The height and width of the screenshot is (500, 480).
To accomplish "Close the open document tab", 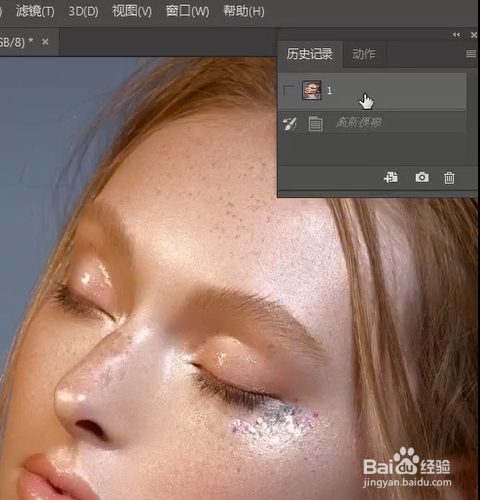I will click(x=45, y=42).
